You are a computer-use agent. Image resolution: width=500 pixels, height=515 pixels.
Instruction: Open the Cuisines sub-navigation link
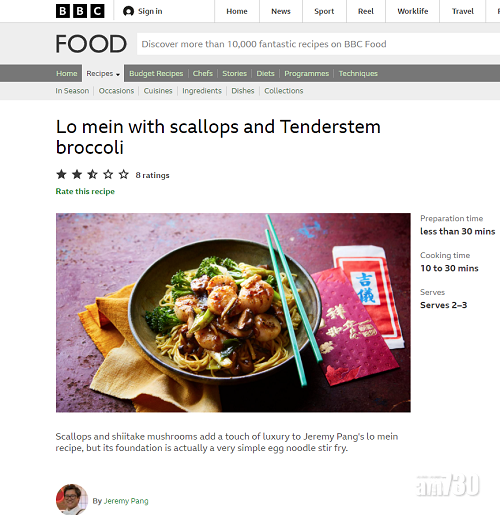(158, 91)
